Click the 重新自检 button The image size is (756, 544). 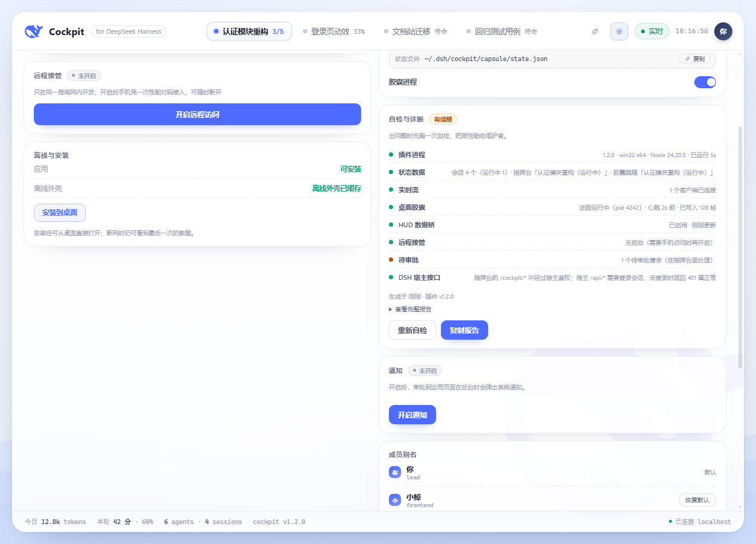pyautogui.click(x=412, y=331)
